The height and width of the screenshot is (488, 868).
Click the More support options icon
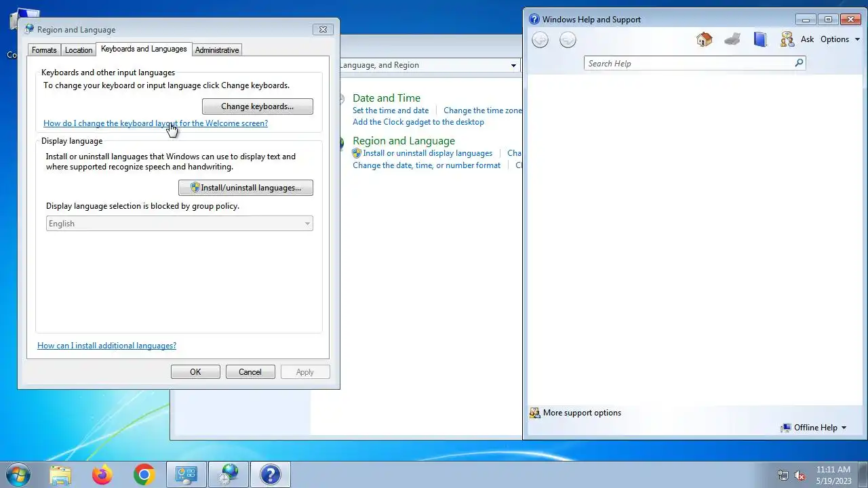coord(534,413)
